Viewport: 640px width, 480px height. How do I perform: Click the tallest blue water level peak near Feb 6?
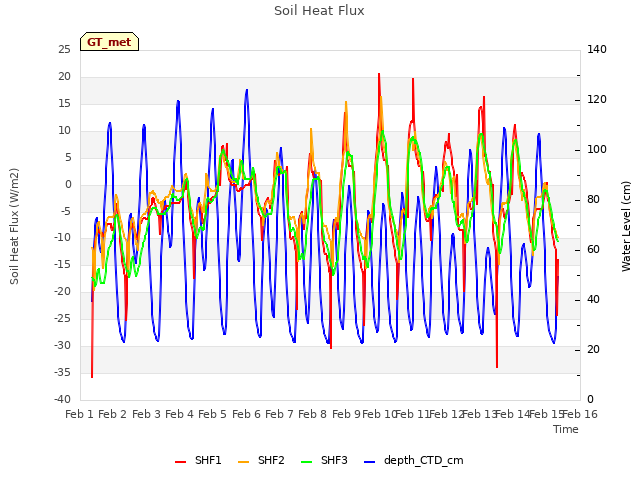pyautogui.click(x=247, y=91)
